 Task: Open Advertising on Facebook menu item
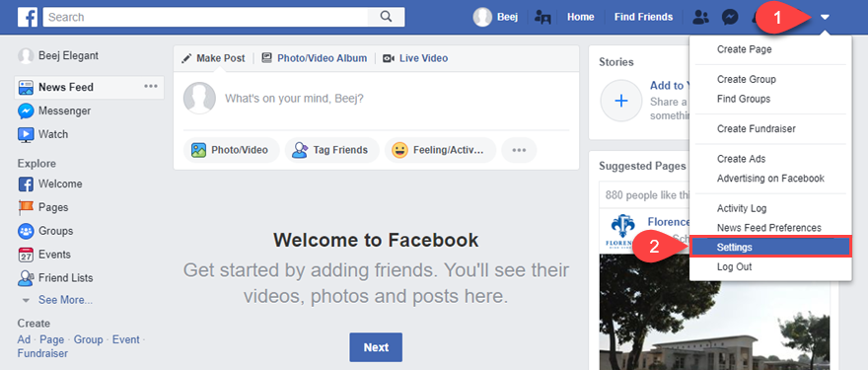coord(770,179)
